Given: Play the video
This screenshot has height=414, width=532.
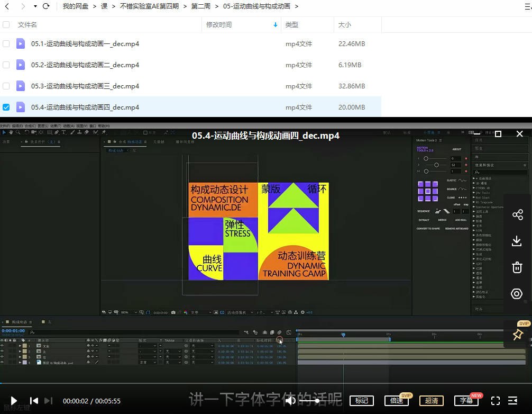Looking at the screenshot, I should click(14, 401).
